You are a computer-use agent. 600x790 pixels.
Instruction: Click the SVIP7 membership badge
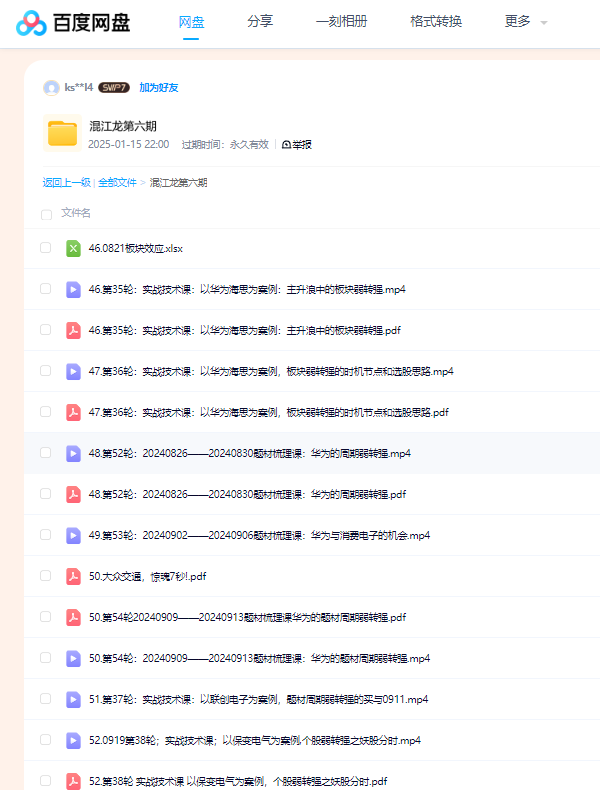114,88
